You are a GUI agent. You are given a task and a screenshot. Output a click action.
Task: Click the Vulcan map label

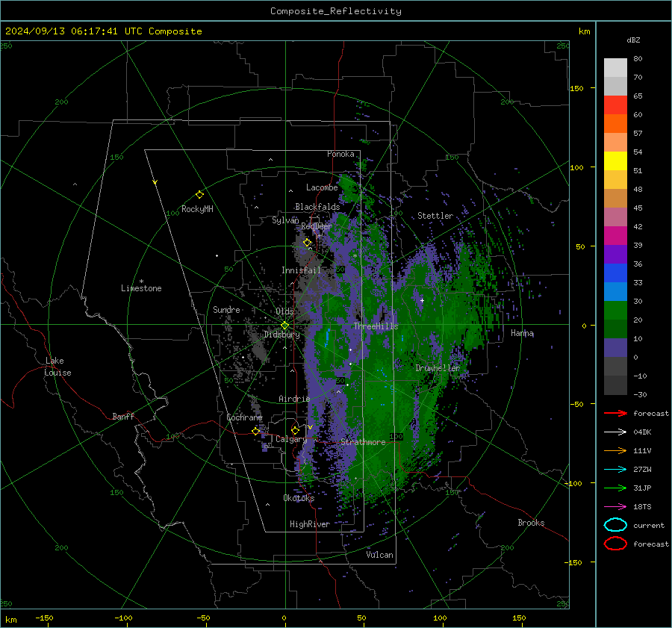coord(379,555)
